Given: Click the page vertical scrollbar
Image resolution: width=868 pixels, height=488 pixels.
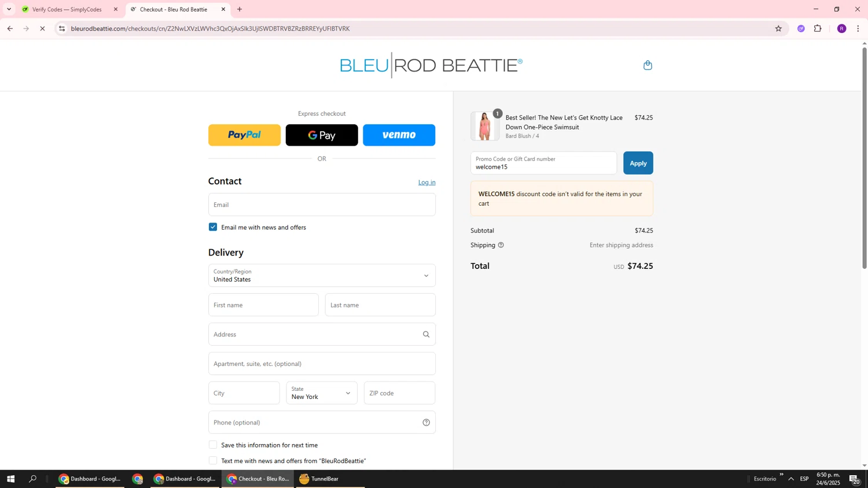Looking at the screenshot, I should coord(865,157).
